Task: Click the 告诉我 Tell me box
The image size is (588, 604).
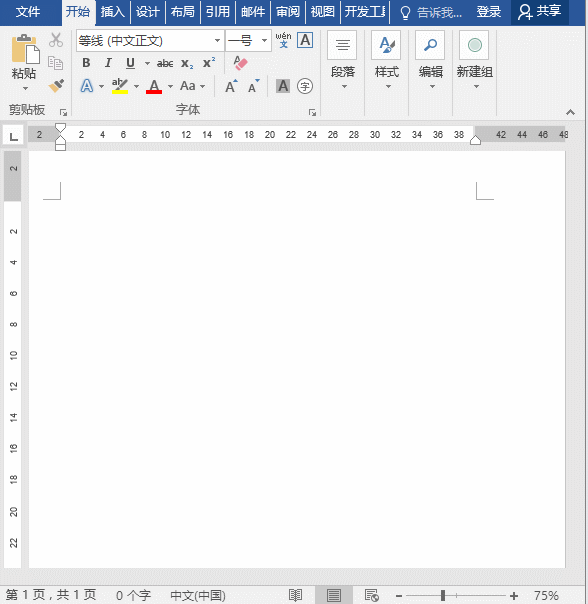Action: pos(431,12)
